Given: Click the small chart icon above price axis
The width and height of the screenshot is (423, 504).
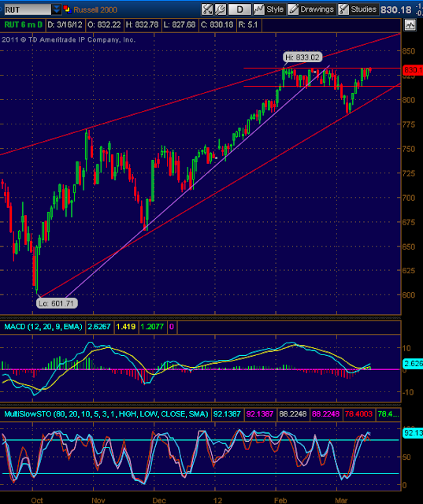Looking at the screenshot, I should coord(410,25).
